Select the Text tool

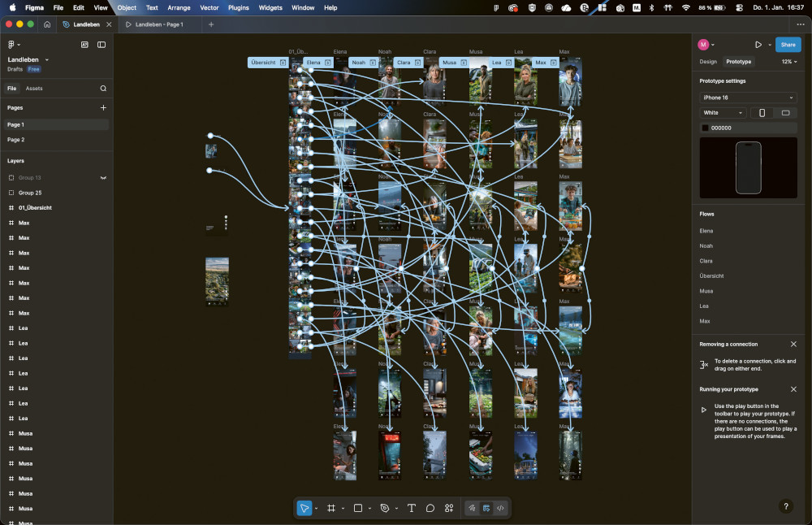pyautogui.click(x=411, y=507)
